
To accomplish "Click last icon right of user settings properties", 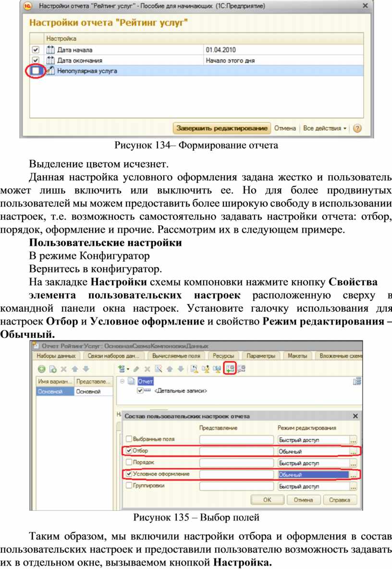I will 241,369.
